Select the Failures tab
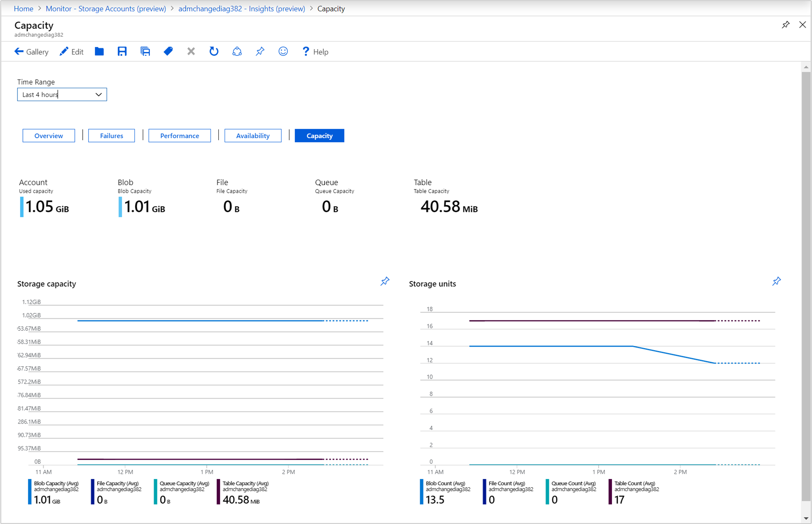 (111, 135)
